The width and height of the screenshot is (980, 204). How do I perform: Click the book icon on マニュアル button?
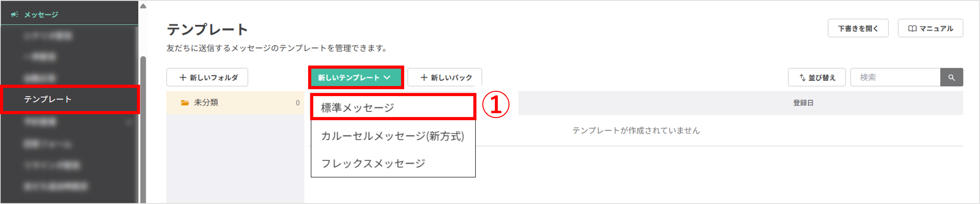click(x=912, y=29)
